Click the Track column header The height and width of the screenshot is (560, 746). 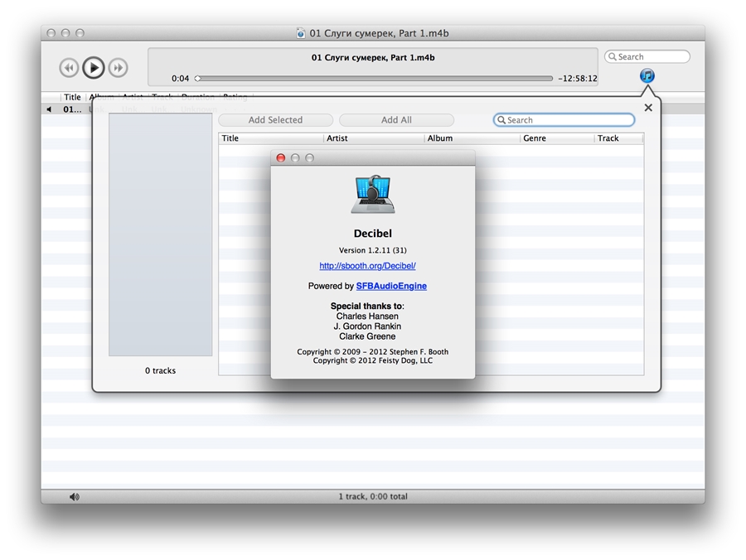coord(618,138)
